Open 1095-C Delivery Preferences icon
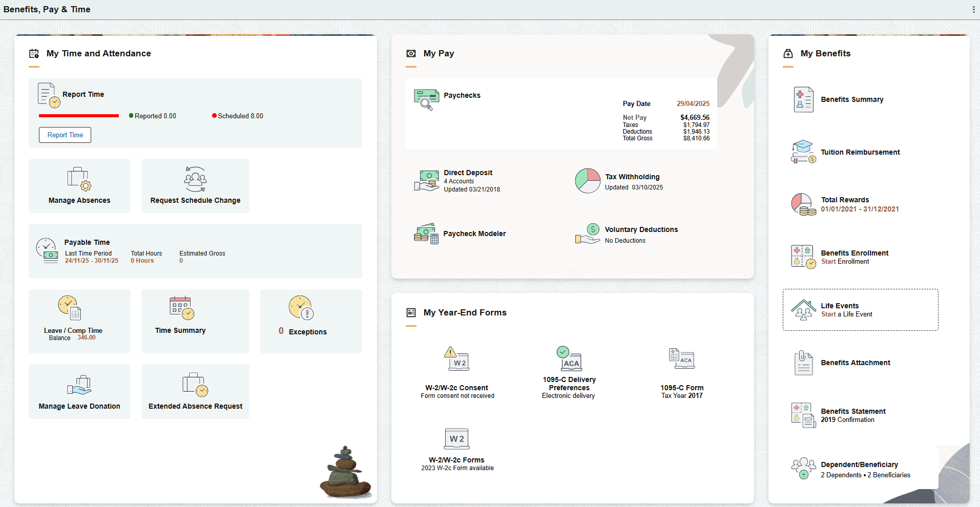Image resolution: width=980 pixels, height=507 pixels. pyautogui.click(x=569, y=359)
